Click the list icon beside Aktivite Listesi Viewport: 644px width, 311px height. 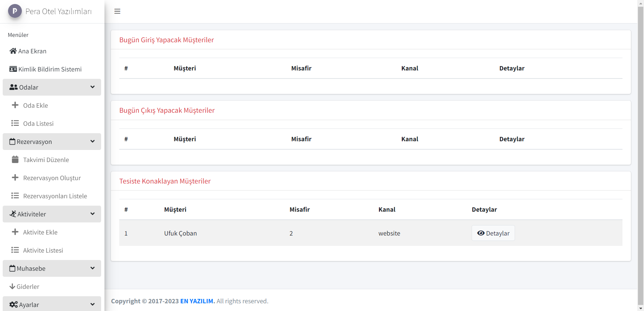coord(15,250)
